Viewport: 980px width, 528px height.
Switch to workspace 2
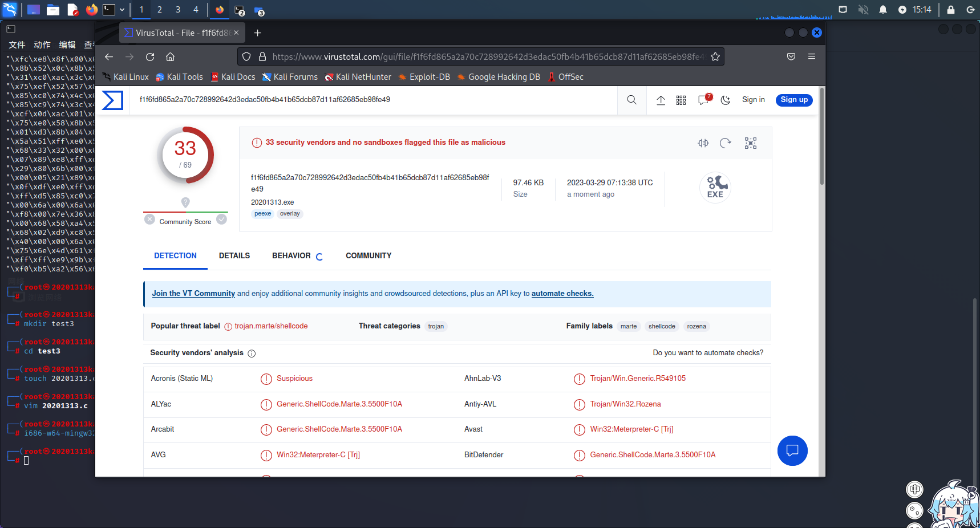point(160,10)
